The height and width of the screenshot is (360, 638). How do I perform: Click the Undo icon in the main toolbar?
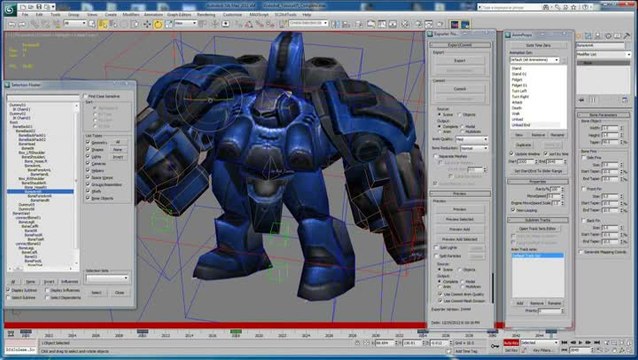(x=12, y=25)
